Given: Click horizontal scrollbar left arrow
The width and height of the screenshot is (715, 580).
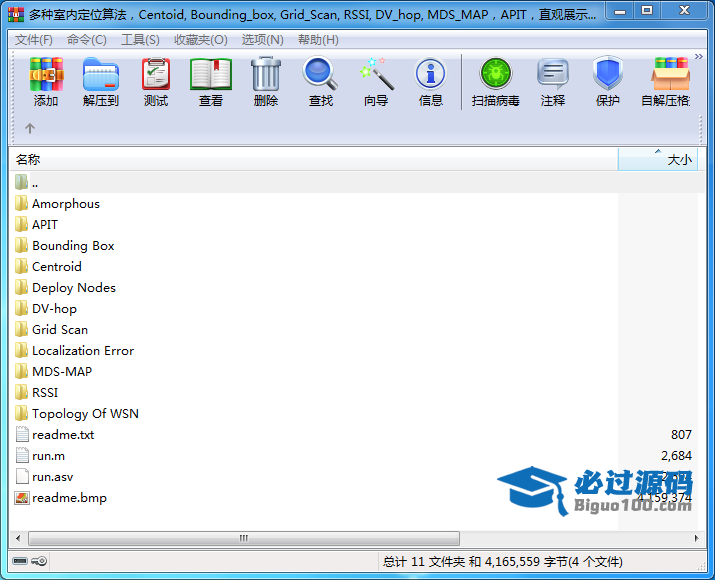Looking at the screenshot, I should coord(18,538).
